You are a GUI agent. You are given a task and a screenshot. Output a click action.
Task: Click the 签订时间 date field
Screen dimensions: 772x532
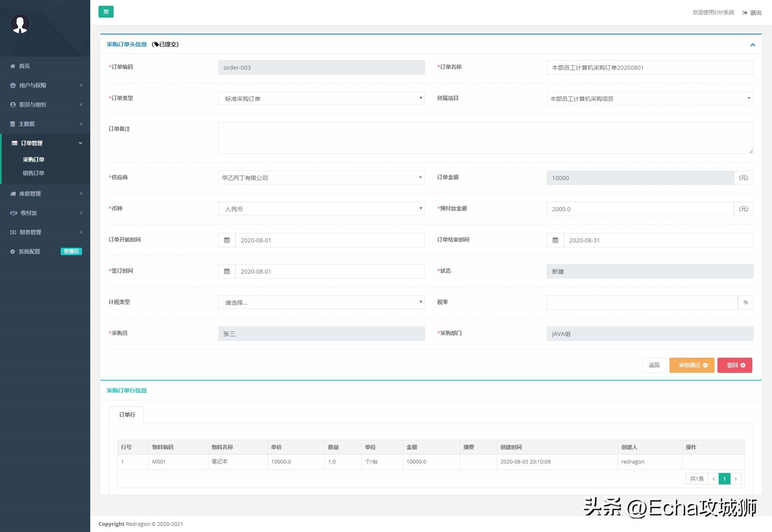[330, 271]
